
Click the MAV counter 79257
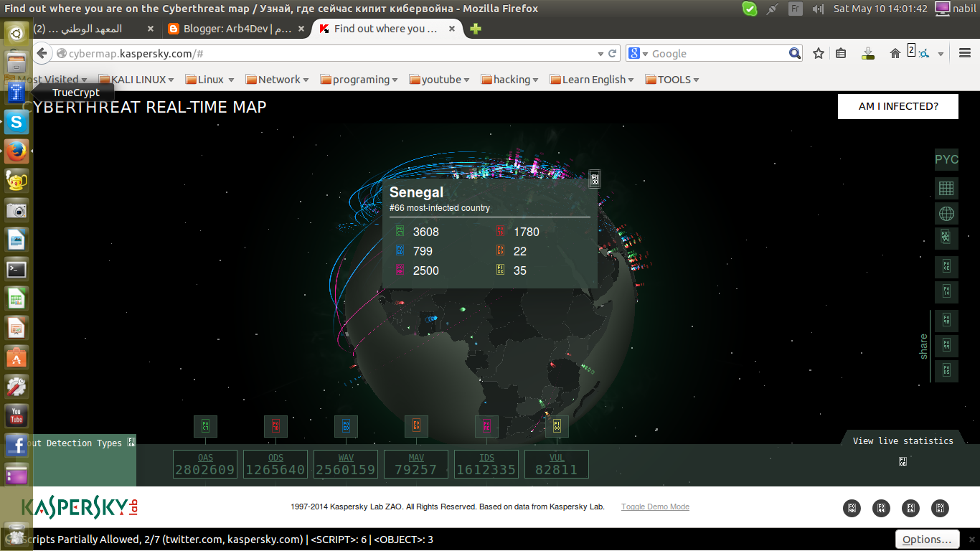[x=416, y=464]
